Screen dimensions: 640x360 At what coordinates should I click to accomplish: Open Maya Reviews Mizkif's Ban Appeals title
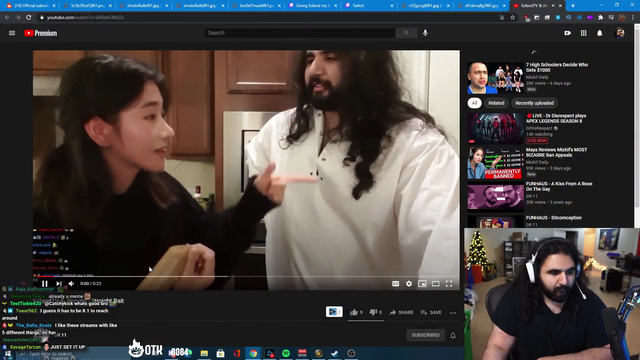click(556, 152)
